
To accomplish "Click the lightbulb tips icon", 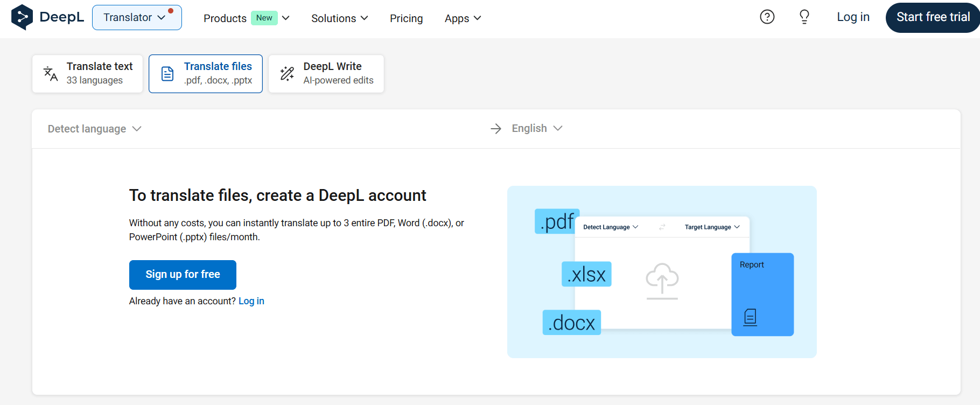I will 804,17.
